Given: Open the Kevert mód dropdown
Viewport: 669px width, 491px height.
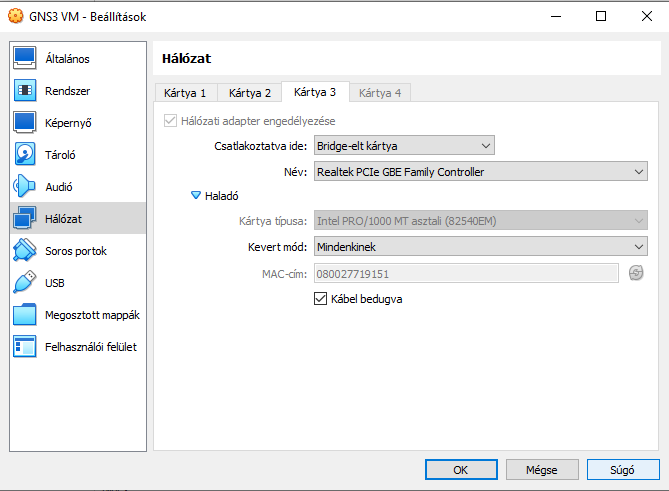Looking at the screenshot, I should 480,246.
